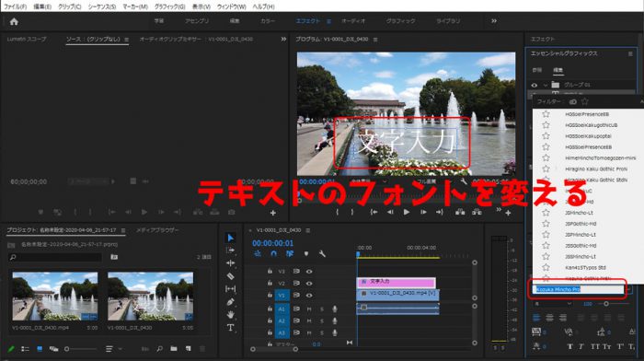Select the Selection arrow tool
The height and width of the screenshot is (361, 644).
(x=230, y=238)
